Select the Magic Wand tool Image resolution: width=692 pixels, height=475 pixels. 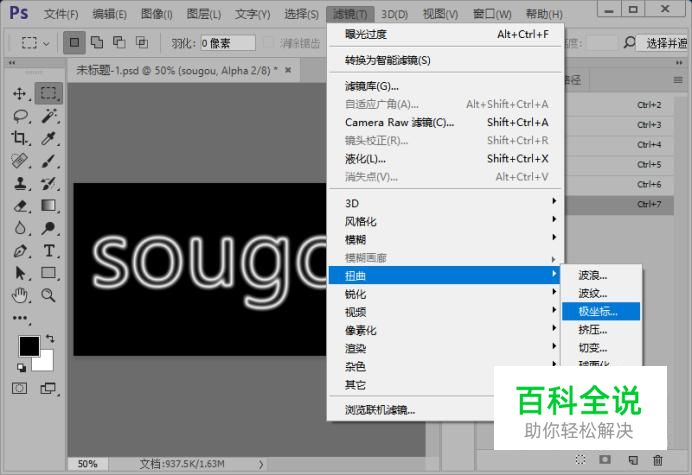[49, 116]
